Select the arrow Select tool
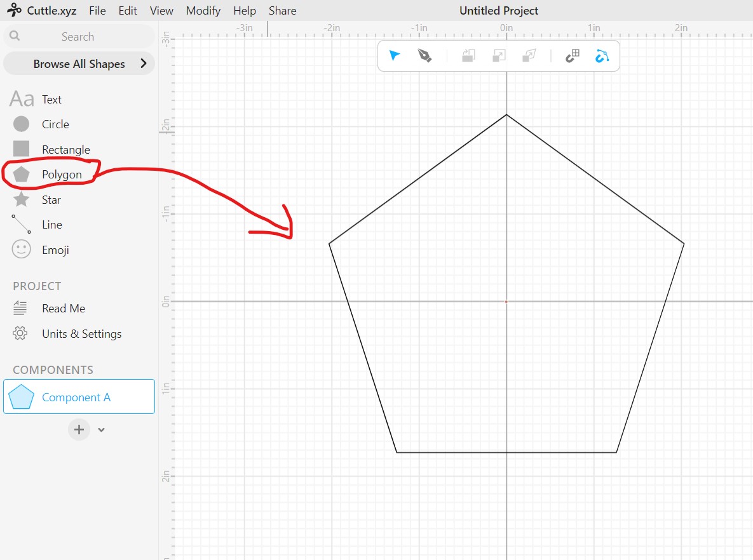The height and width of the screenshot is (560, 753). 395,56
